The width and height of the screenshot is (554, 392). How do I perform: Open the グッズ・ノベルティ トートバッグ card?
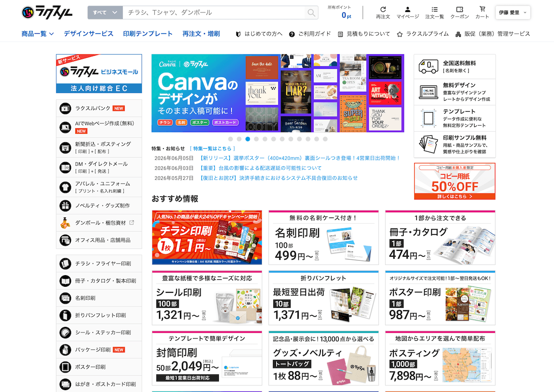tap(324, 358)
